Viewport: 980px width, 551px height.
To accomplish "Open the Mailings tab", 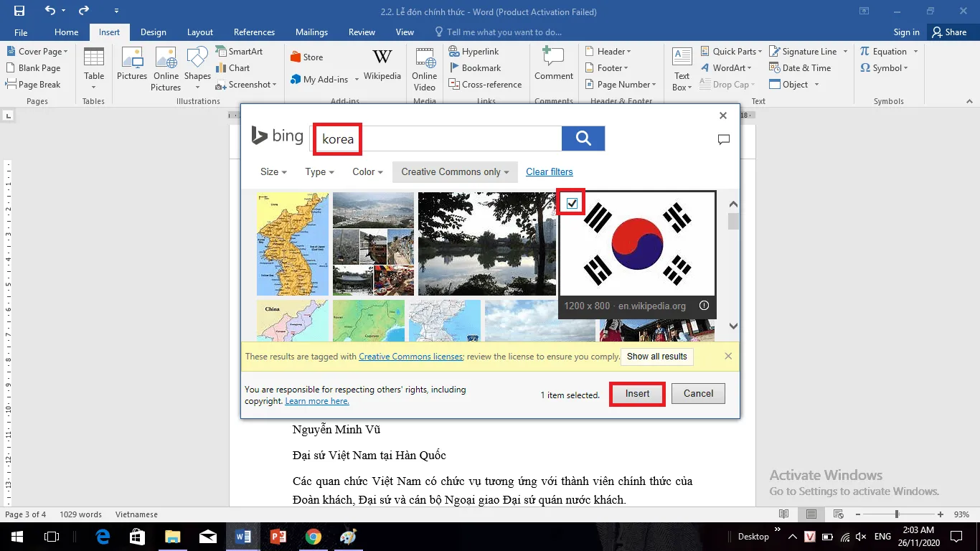I will point(311,32).
